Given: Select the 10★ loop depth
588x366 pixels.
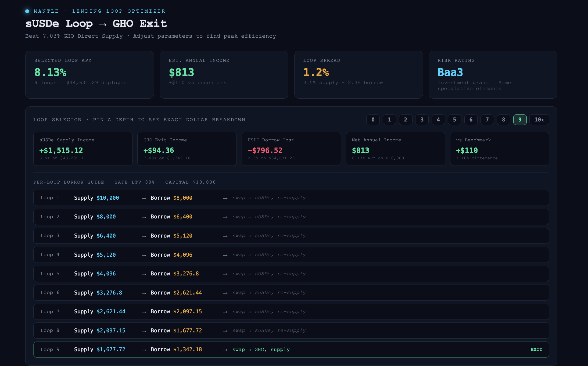Looking at the screenshot, I should (x=539, y=120).
